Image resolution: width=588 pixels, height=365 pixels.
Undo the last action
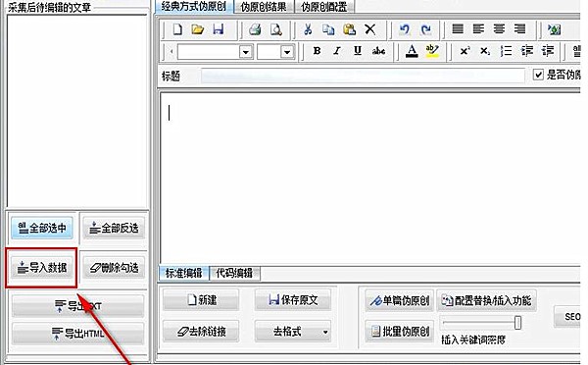(404, 29)
